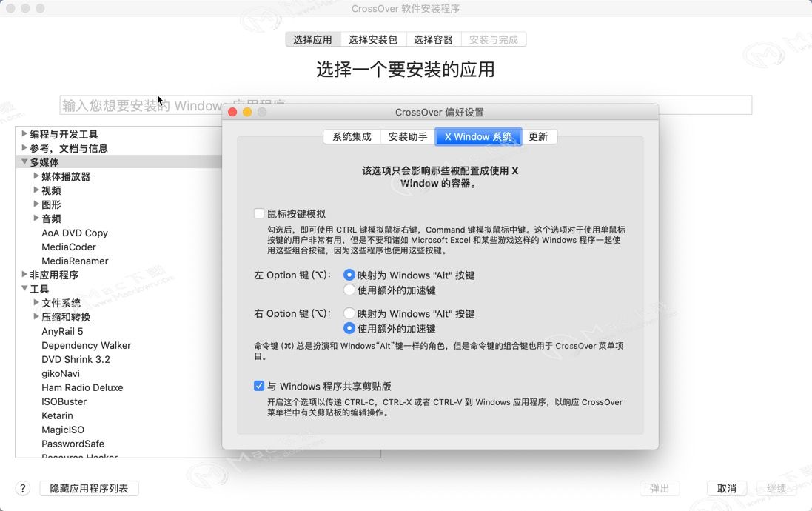Click the 取消 button
Viewport: 812px width, 511px height.
click(727, 488)
